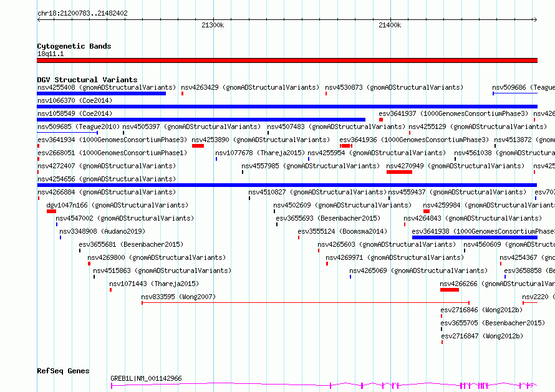
Task: Click esv3555124 (Boomsma2014) label
Action: (342, 231)
